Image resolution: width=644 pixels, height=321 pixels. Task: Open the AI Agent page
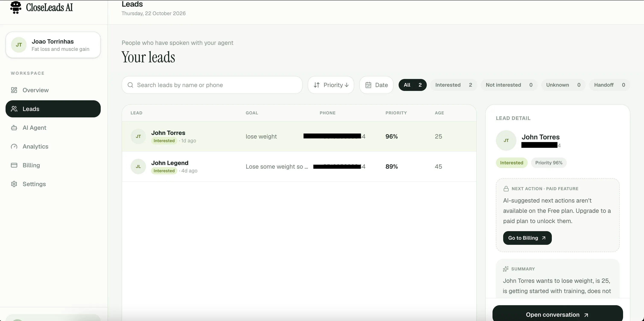pyautogui.click(x=53, y=128)
